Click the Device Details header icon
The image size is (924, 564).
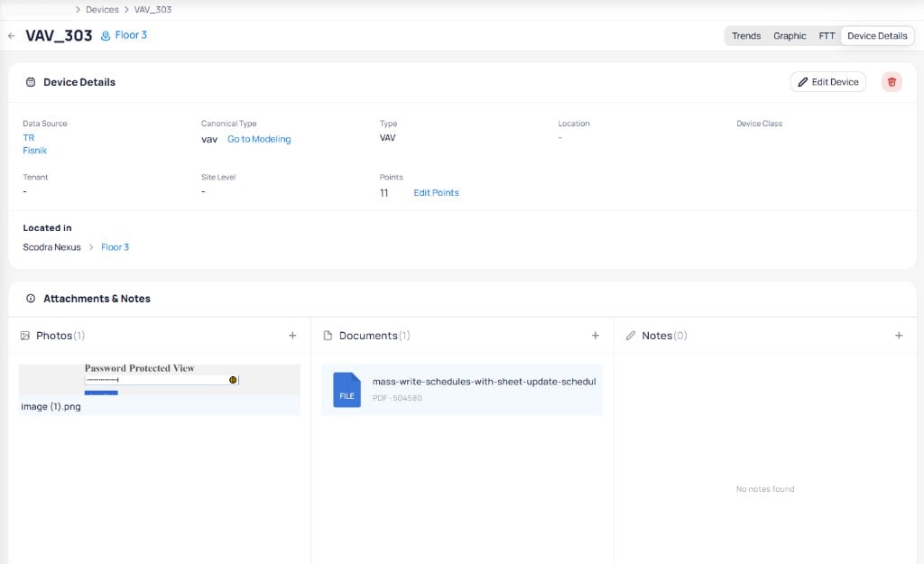[x=31, y=82]
